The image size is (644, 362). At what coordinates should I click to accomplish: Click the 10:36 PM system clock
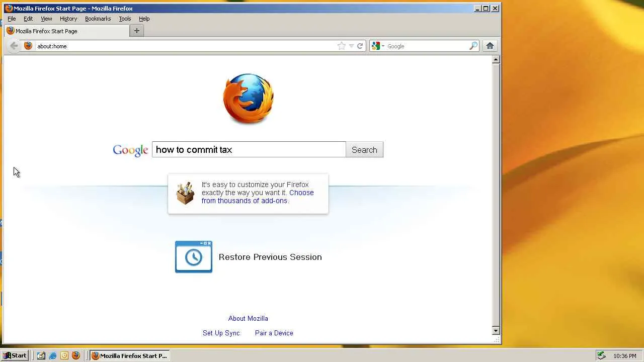pyautogui.click(x=625, y=356)
